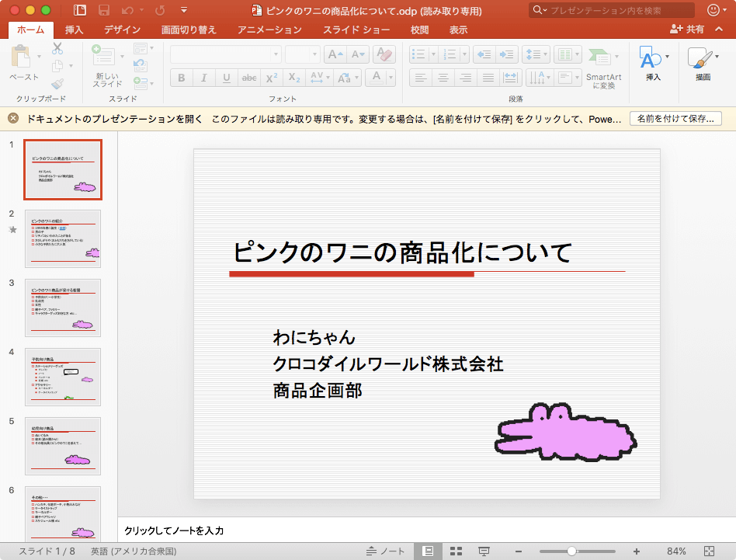Switch to the Animation (アニメーション) tab
Image resolution: width=736 pixels, height=560 pixels.
pos(269,30)
